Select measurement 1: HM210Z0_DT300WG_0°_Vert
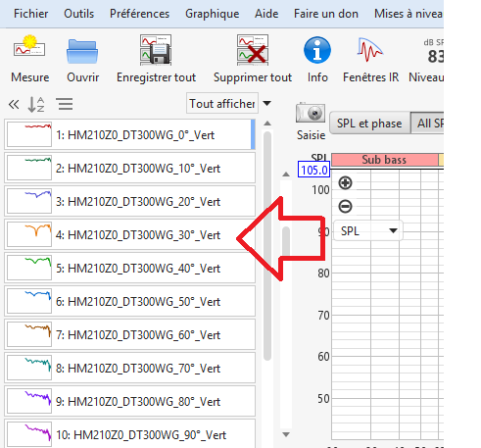This screenshot has width=481, height=448. 129,134
